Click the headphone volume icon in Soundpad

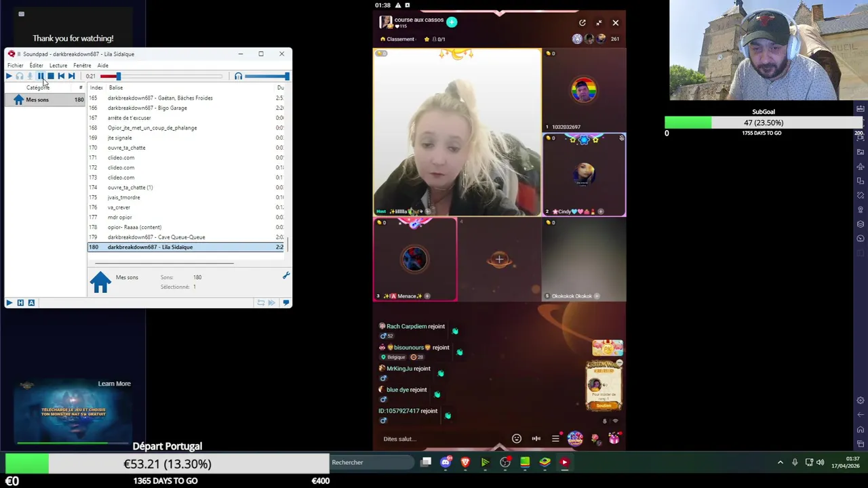tap(238, 76)
